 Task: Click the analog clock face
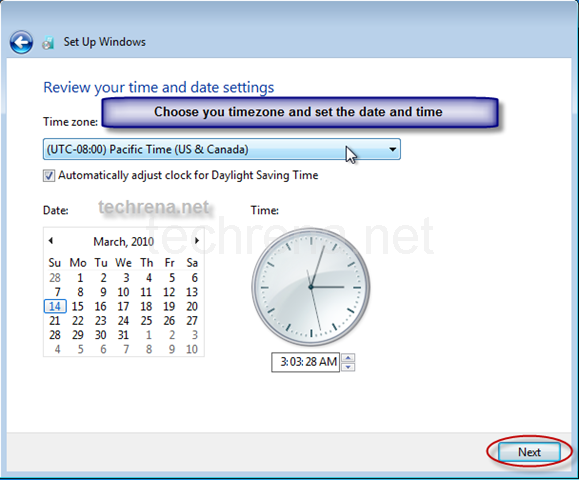pyautogui.click(x=311, y=287)
